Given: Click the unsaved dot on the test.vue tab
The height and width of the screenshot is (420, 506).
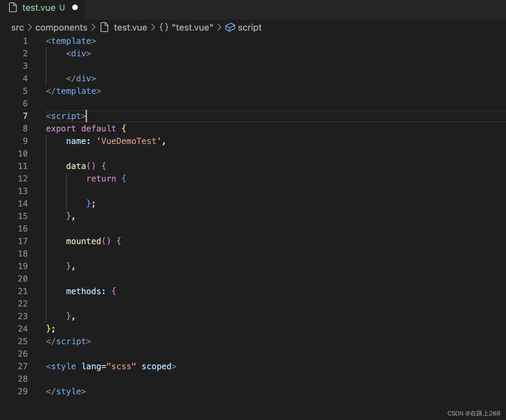Looking at the screenshot, I should pos(75,7).
